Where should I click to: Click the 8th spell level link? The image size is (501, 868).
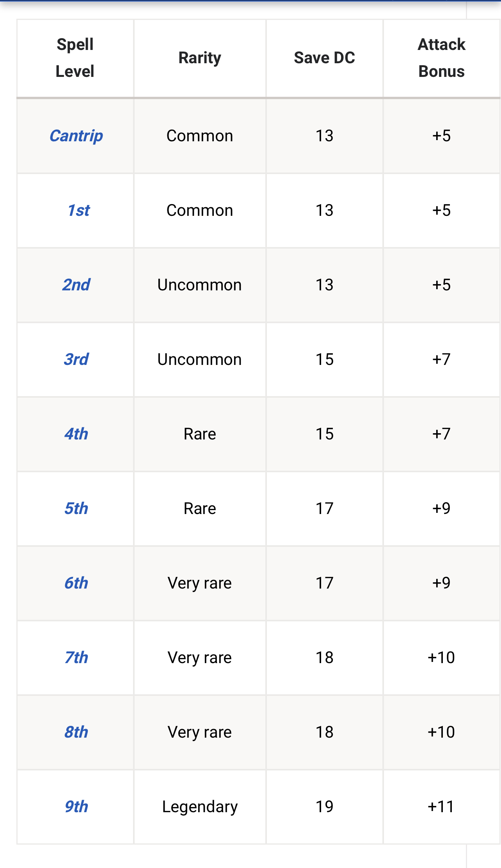(x=76, y=732)
